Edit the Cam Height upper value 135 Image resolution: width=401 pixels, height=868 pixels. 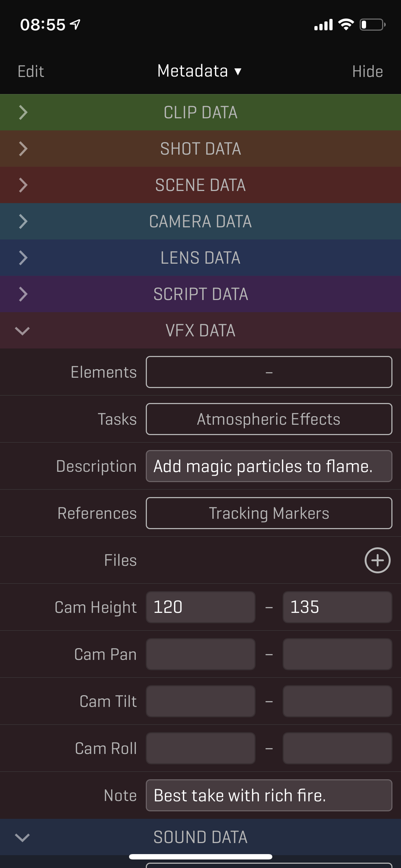(x=337, y=607)
